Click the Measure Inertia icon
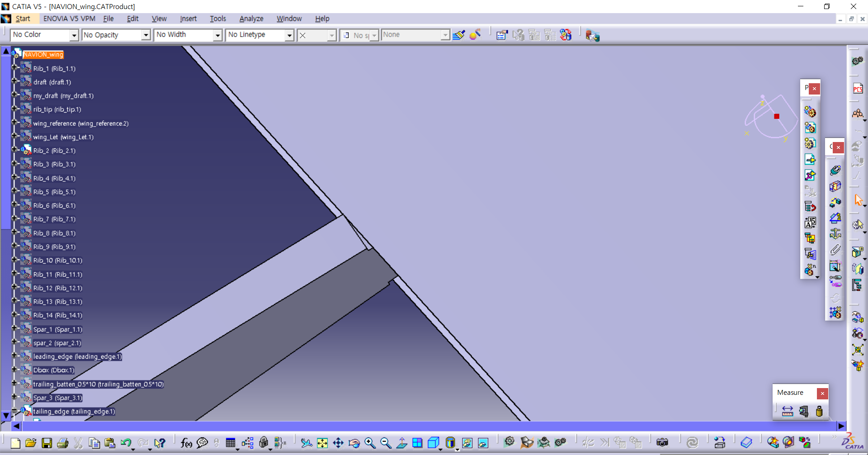This screenshot has width=868, height=455. tap(819, 411)
